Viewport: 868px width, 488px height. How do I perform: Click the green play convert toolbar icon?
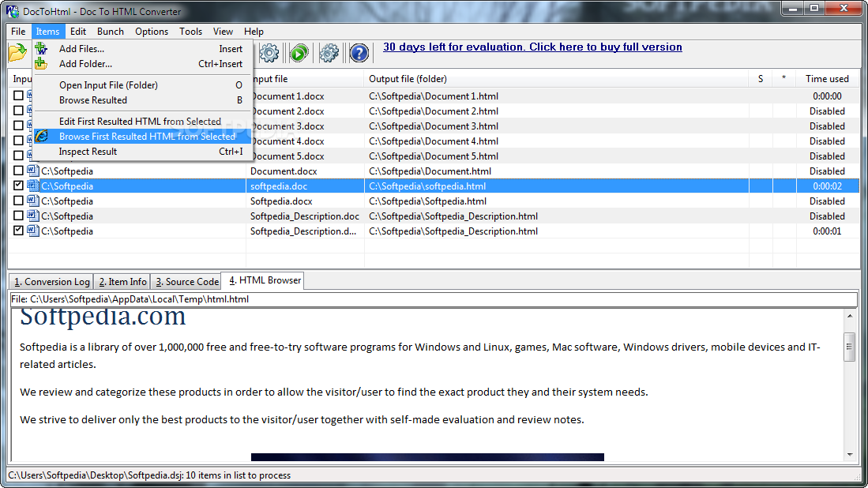click(299, 54)
